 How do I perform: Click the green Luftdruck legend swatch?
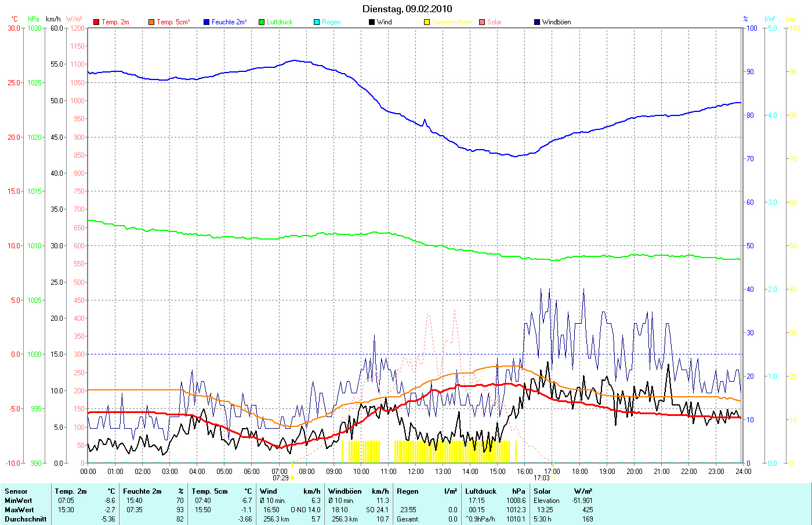coord(262,22)
